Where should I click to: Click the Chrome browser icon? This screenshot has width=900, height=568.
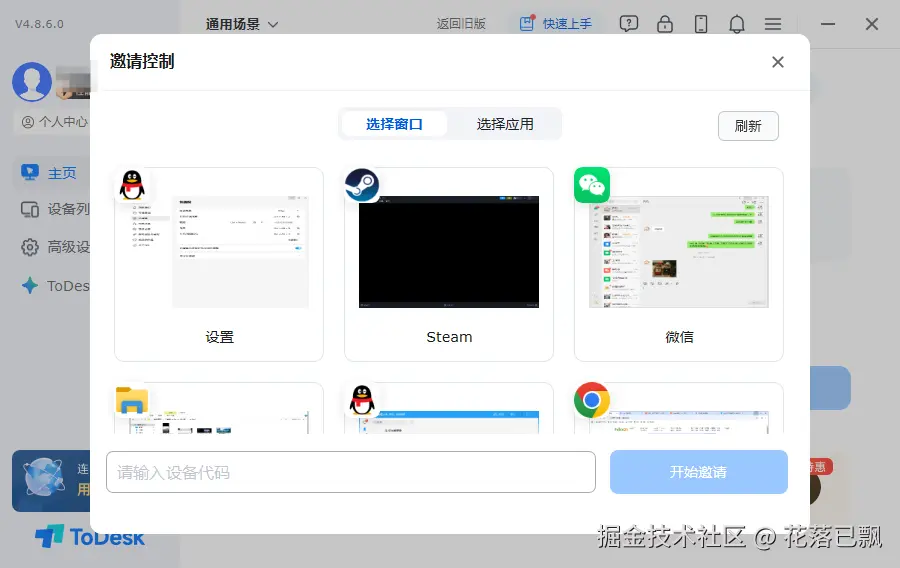tap(592, 400)
